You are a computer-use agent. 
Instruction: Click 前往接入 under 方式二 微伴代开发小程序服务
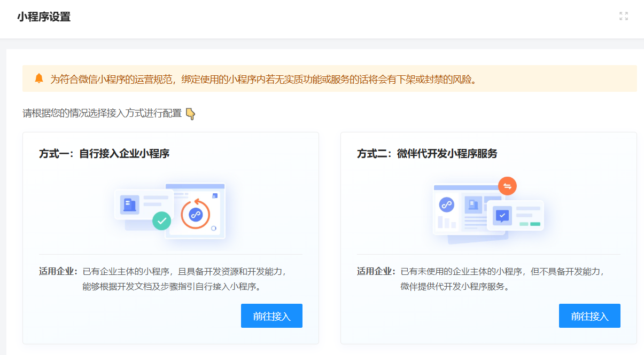point(589,315)
